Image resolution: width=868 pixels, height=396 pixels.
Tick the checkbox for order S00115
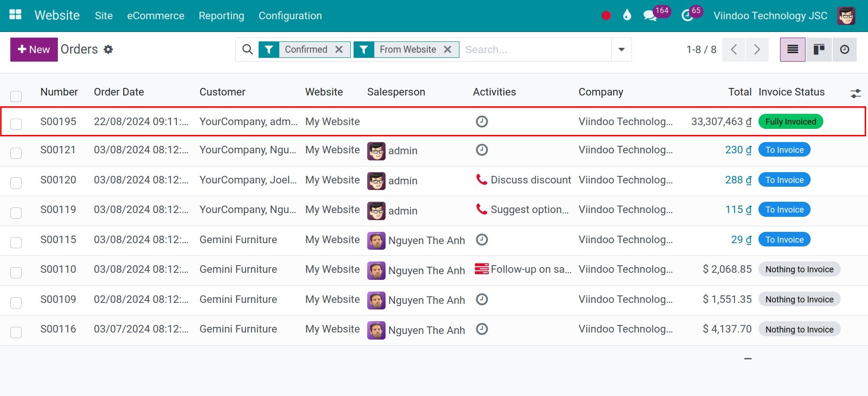[x=16, y=243]
